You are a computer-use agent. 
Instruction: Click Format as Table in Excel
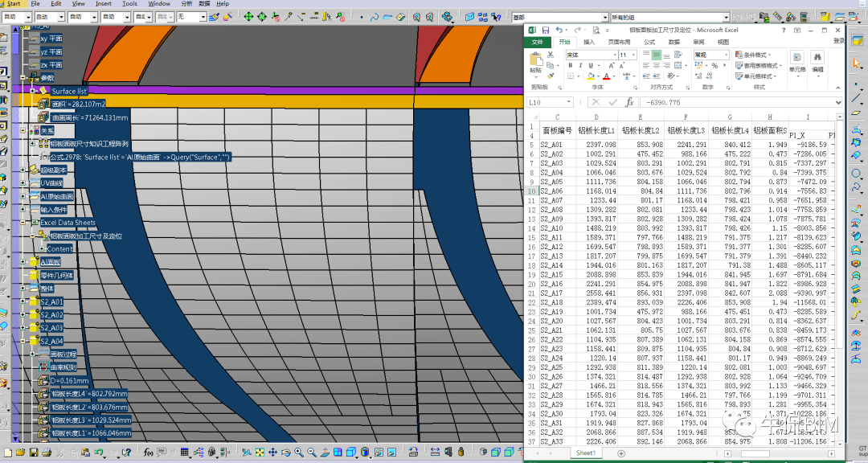pos(757,65)
